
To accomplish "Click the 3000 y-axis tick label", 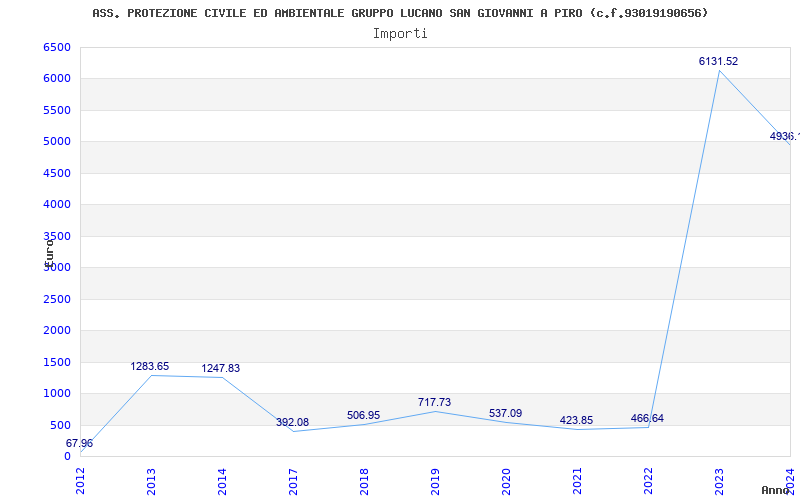I will tap(57, 268).
